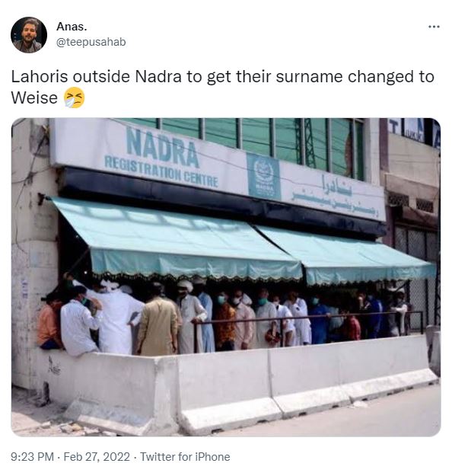452x476 pixels.
Task: Open the Twitter for iPhone source link
Action: coord(185,457)
